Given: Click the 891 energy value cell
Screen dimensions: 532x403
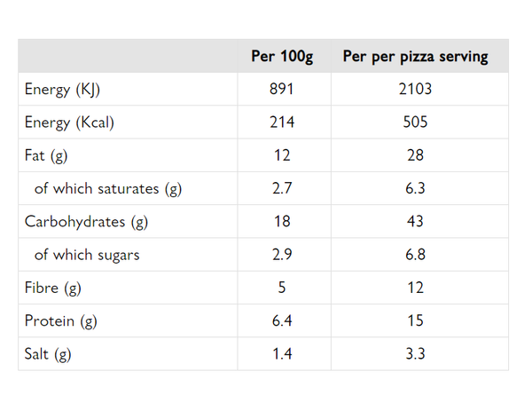Looking at the screenshot, I should (x=282, y=89).
